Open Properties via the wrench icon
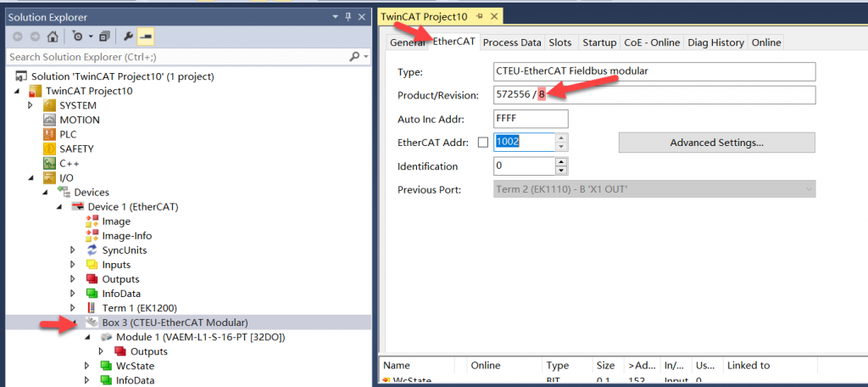Image resolution: width=868 pixels, height=387 pixels. (x=127, y=37)
